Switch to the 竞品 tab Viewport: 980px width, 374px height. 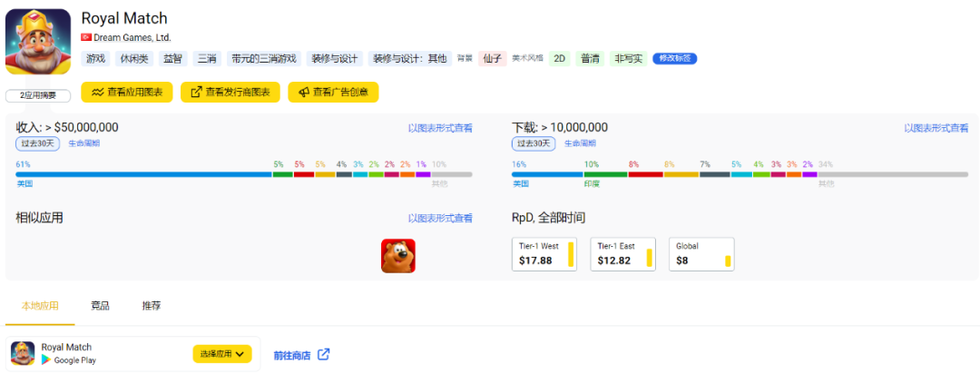[100, 306]
